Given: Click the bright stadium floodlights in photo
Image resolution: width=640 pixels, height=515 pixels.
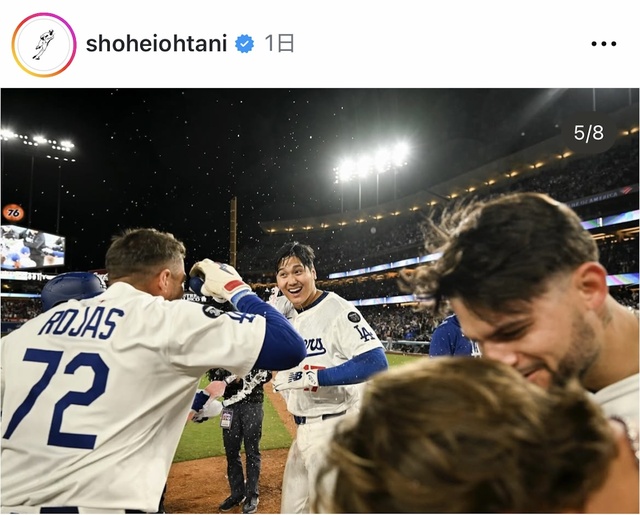Looking at the screenshot, I should (371, 162).
